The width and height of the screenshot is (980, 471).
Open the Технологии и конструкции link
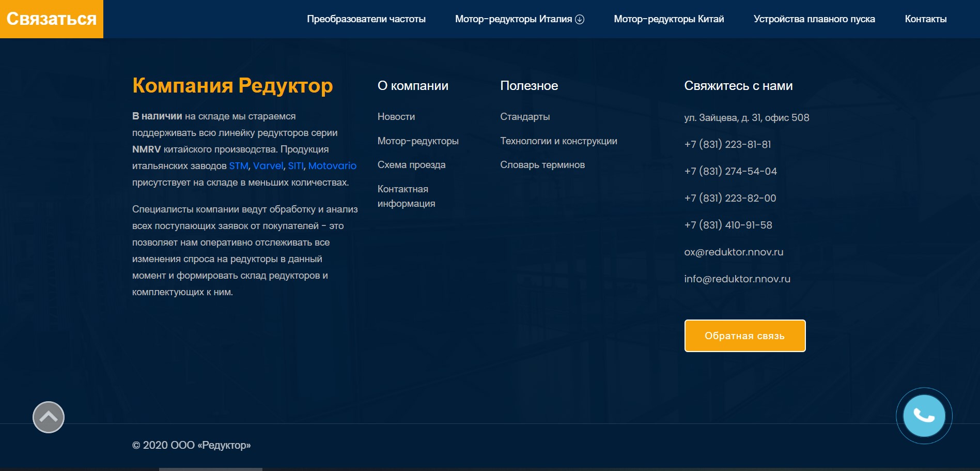(x=558, y=141)
